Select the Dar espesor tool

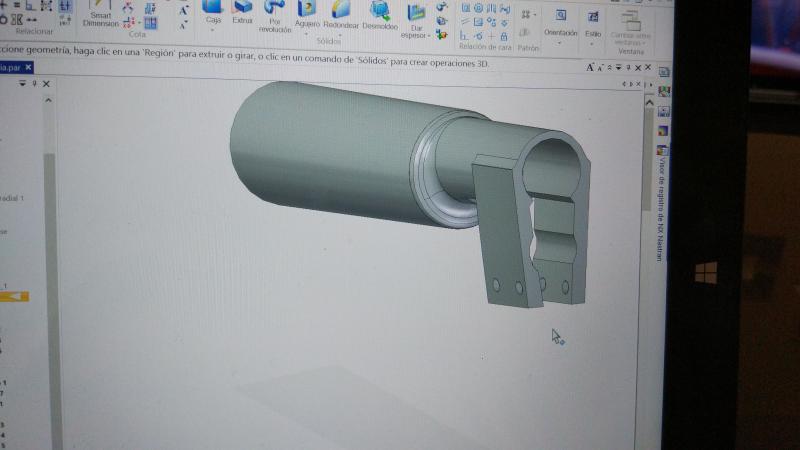(416, 18)
